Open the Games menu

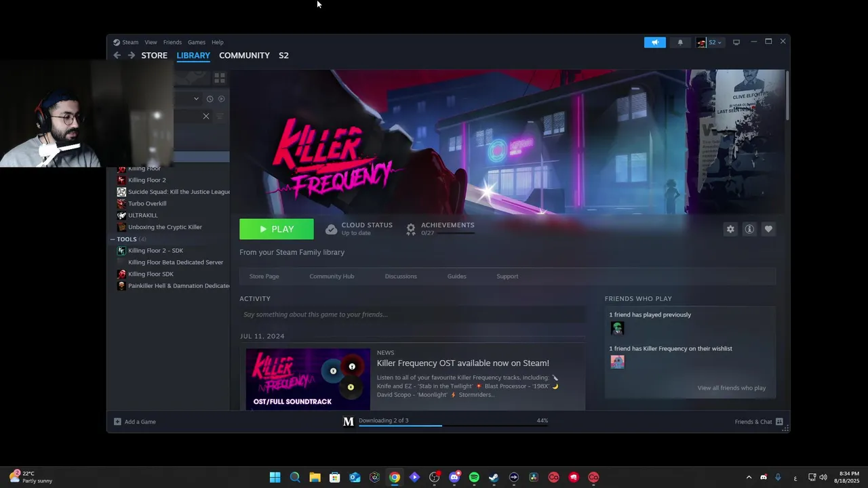[197, 42]
